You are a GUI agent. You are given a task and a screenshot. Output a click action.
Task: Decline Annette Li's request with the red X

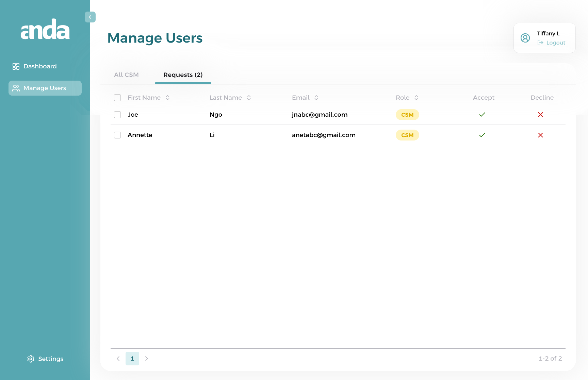pos(540,135)
